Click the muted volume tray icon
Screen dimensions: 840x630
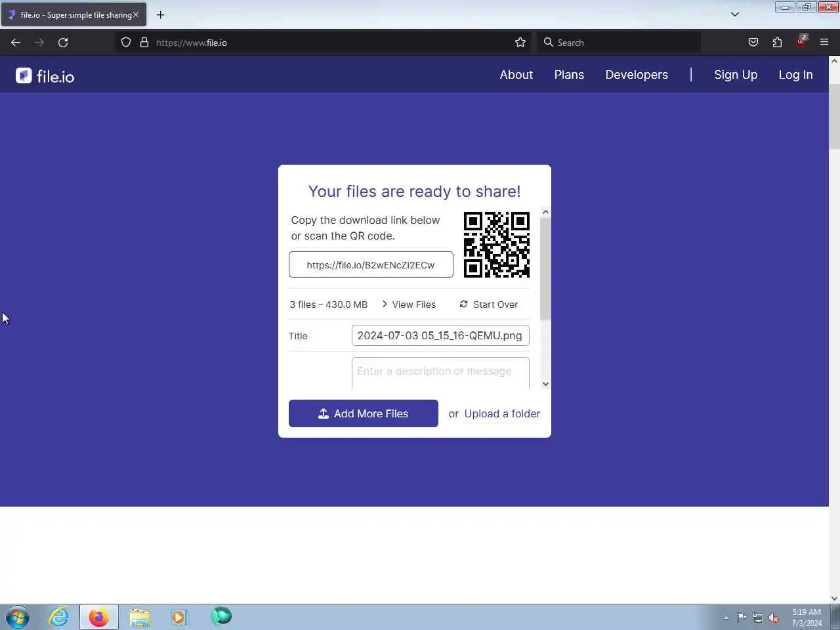click(774, 618)
